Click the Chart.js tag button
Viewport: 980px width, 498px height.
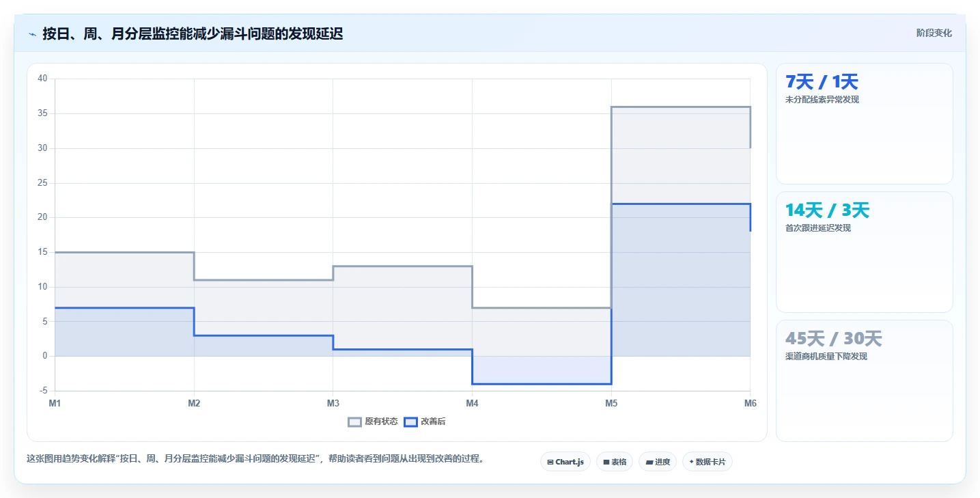(565, 462)
